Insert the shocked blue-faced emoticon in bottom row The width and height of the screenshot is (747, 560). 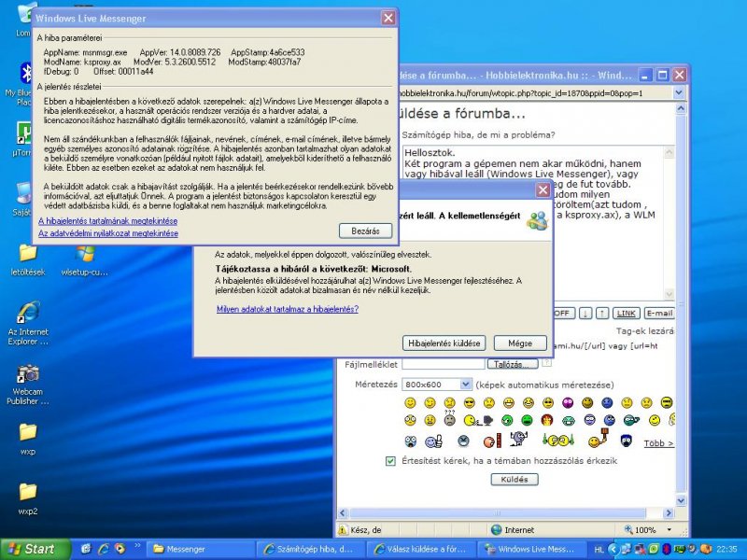coord(410,441)
